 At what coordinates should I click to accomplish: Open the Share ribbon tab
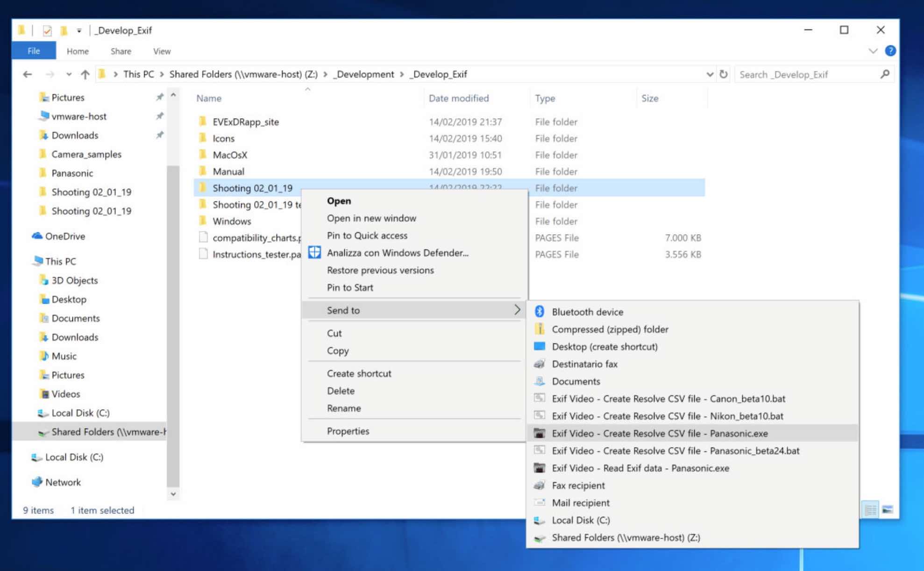pos(121,51)
